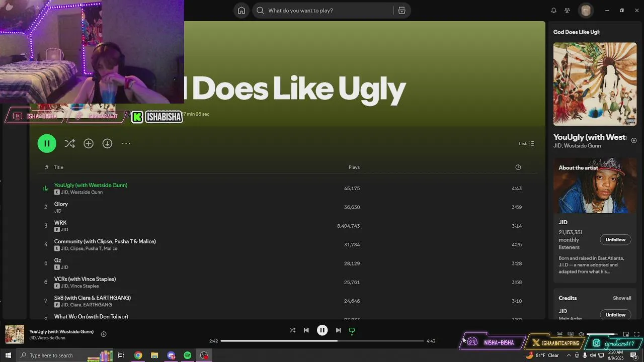Image resolution: width=644 pixels, height=362 pixels.
Task: Open the miniplayer
Action: 625,334
